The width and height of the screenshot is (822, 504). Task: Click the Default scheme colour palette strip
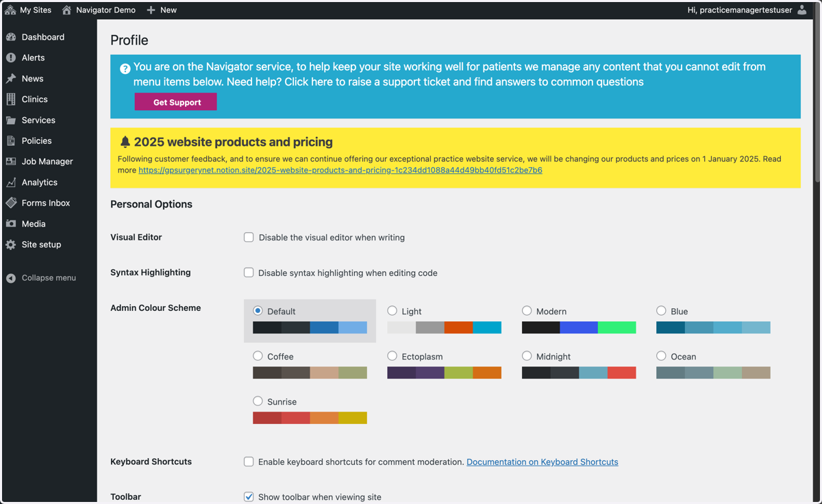pos(310,328)
